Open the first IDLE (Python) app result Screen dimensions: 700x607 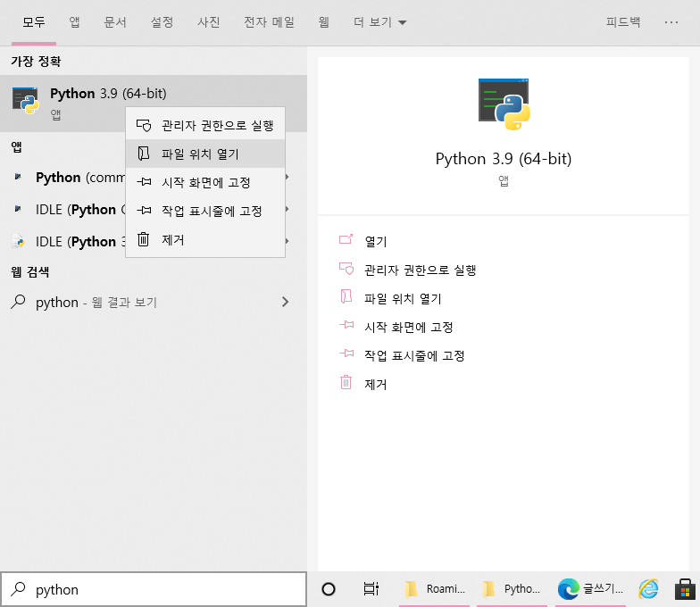point(154,209)
